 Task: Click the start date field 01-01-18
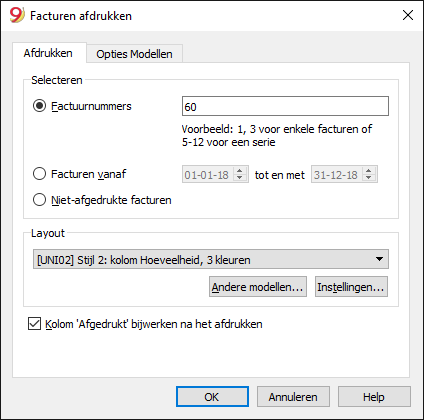click(208, 174)
